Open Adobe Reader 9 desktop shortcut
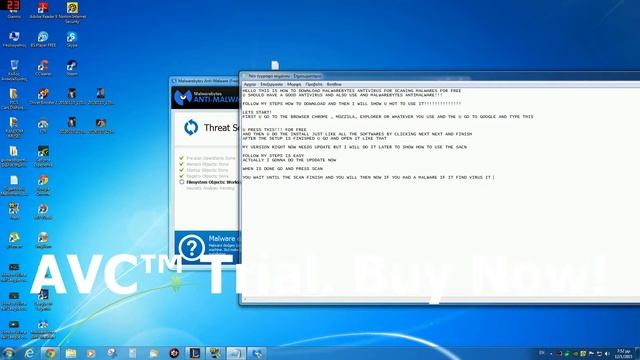This screenshot has width=640, height=360. (x=42, y=11)
